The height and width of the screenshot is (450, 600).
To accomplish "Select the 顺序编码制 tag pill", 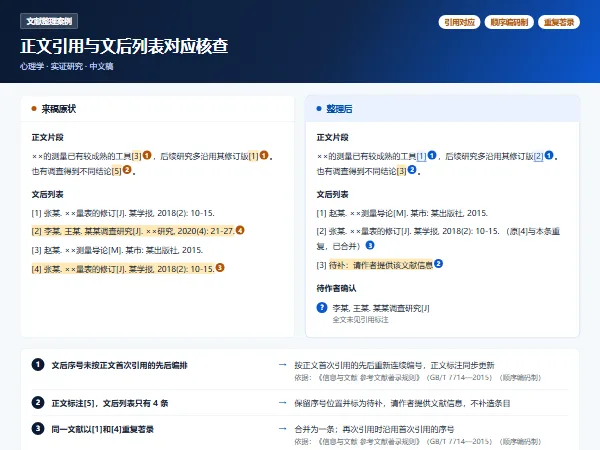I will tap(509, 22).
